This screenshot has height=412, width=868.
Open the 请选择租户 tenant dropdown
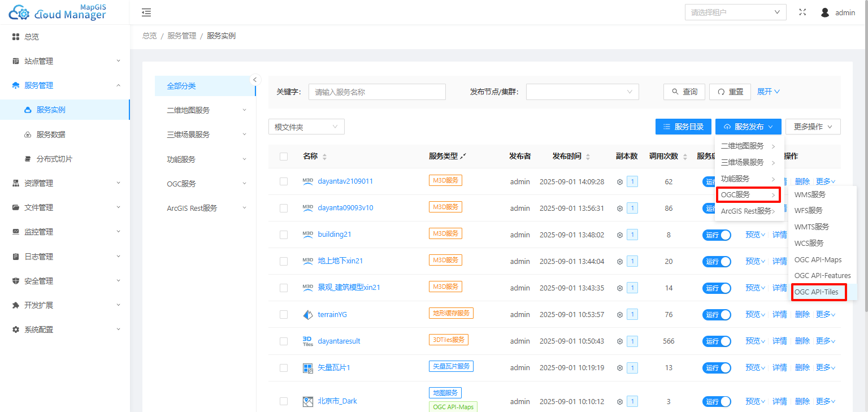pyautogui.click(x=735, y=12)
